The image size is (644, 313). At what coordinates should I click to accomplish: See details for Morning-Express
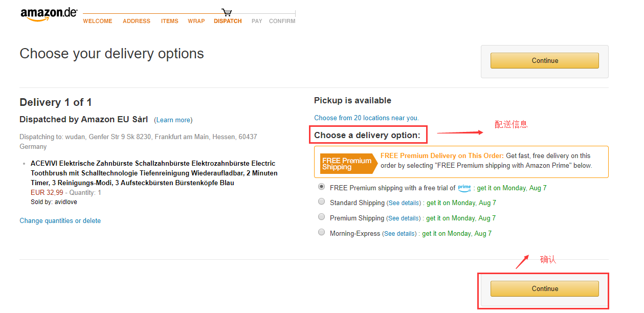399,234
